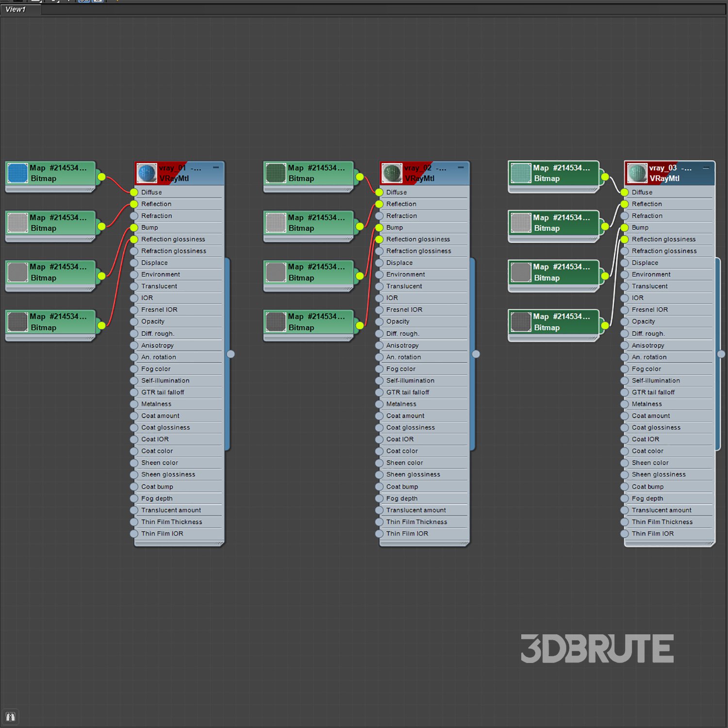This screenshot has width=728, height=728.
Task: Click the dark green bitmap thumbnail feeding vray_02 Diffuse
Action: click(x=276, y=173)
